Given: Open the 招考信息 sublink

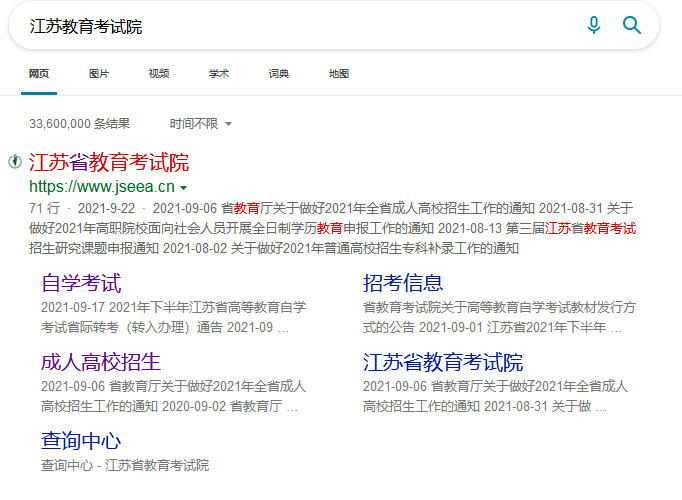Looking at the screenshot, I should pyautogui.click(x=403, y=283).
